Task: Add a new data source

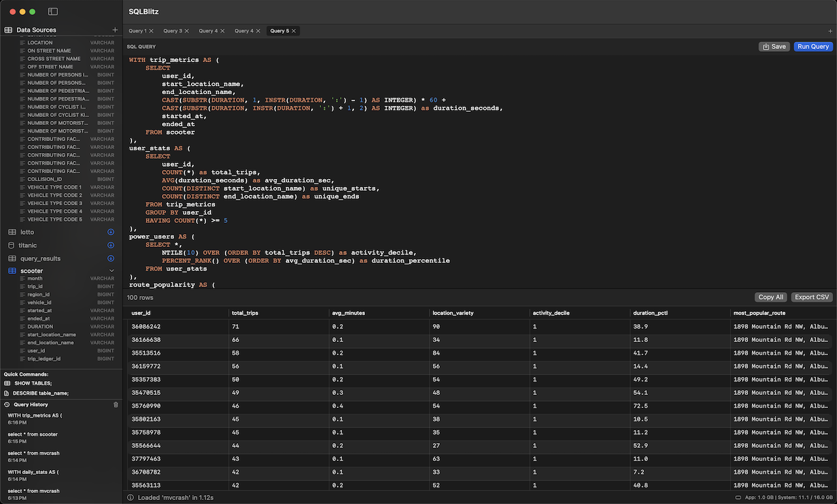Action: click(115, 29)
